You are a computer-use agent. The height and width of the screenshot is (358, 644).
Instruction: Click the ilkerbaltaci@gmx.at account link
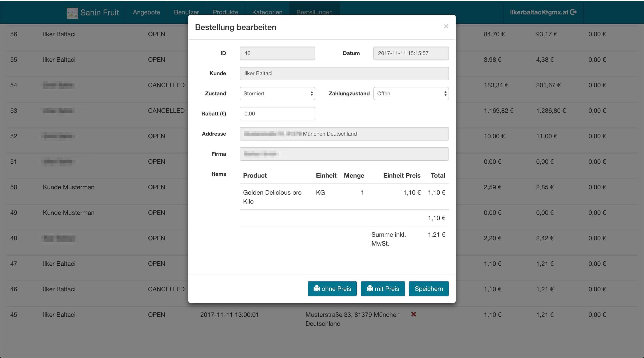coord(539,12)
